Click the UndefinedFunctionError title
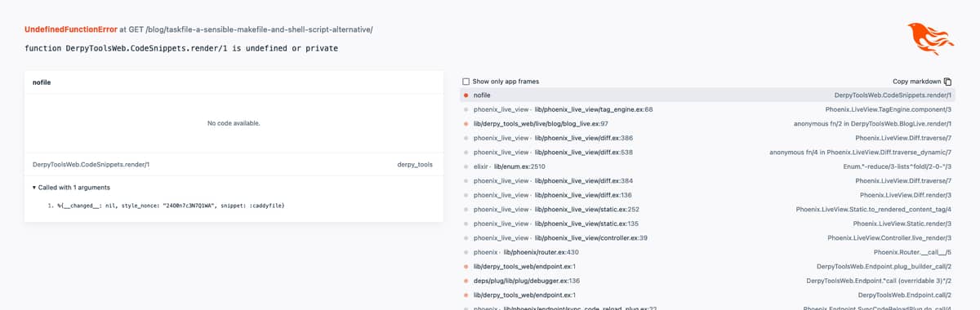Image resolution: width=980 pixels, height=310 pixels. pyautogui.click(x=71, y=29)
